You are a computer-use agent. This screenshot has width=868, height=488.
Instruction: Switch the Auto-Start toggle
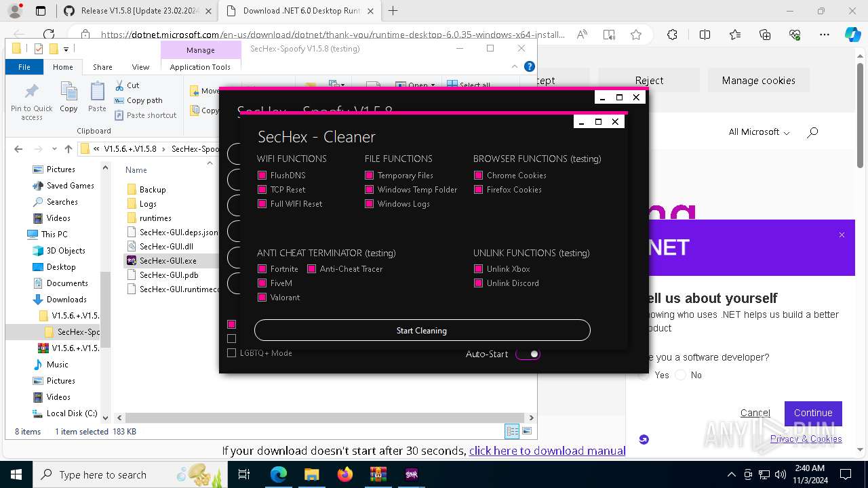pos(528,354)
